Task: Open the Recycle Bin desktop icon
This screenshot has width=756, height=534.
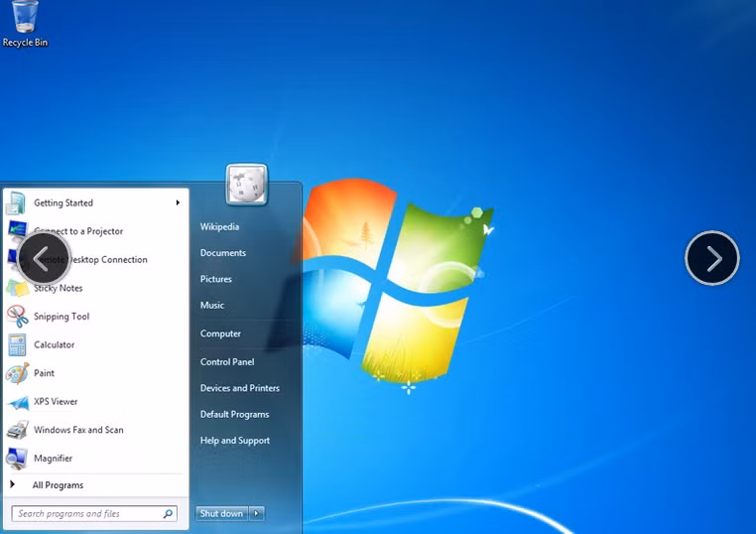Action: (x=25, y=24)
